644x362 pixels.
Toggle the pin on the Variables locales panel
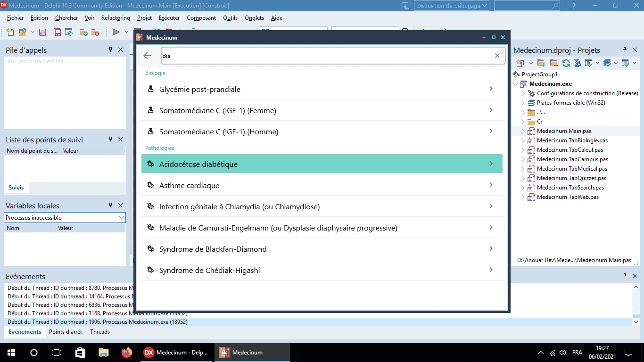(111, 205)
